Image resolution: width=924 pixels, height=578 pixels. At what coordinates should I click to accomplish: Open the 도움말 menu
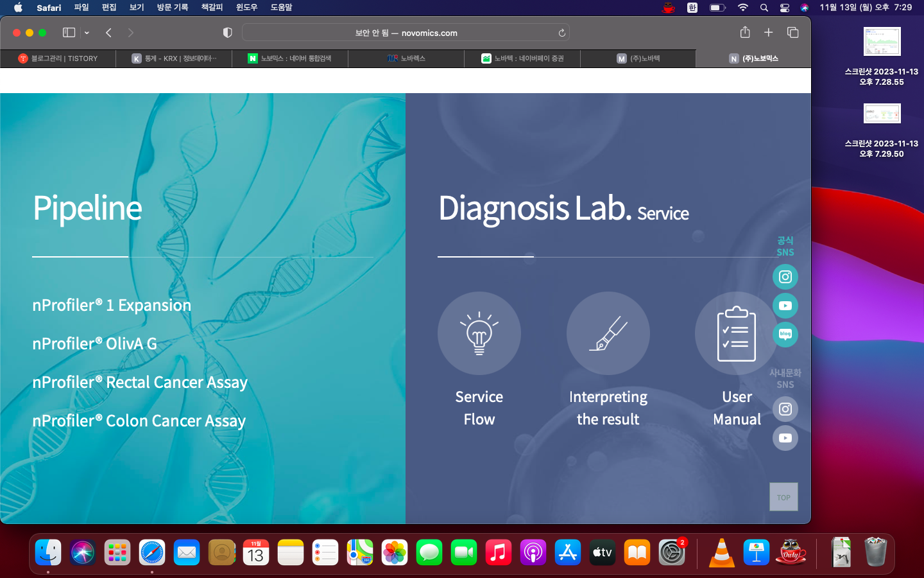281,8
